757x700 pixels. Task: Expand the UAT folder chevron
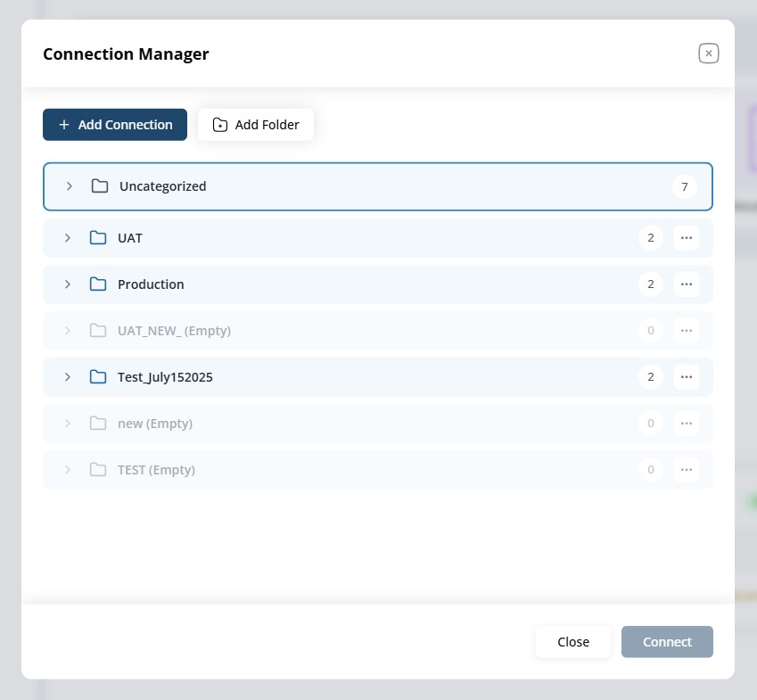point(68,238)
